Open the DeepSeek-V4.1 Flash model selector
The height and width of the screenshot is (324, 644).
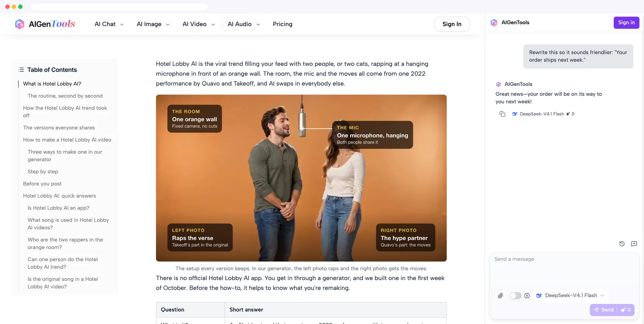[571, 296]
